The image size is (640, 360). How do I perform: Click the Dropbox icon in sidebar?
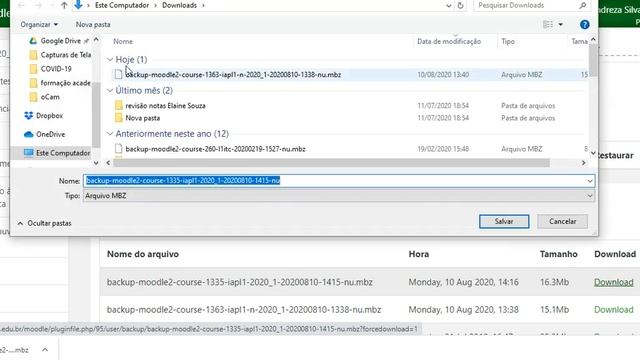28,116
